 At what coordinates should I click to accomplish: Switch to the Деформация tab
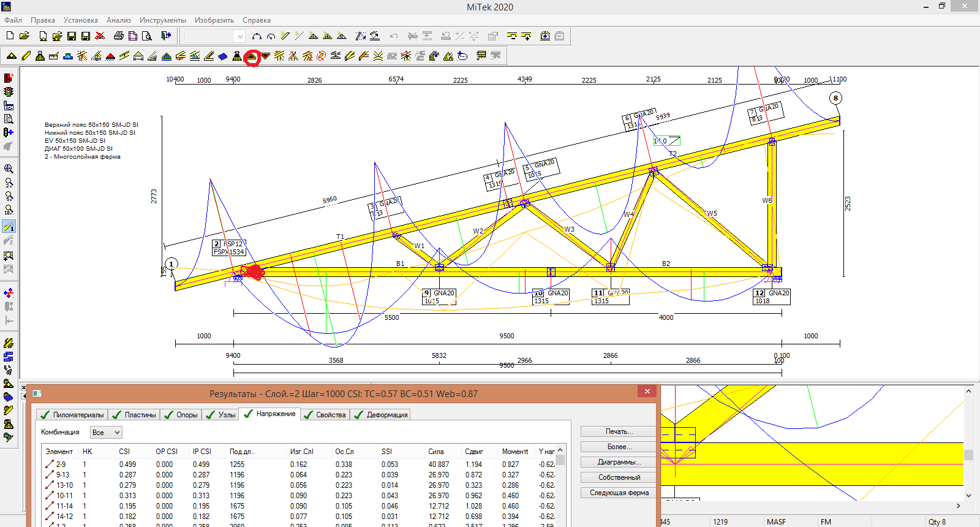[x=381, y=415]
